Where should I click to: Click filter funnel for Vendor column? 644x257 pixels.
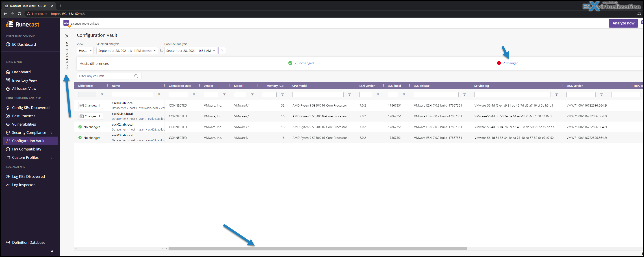(224, 95)
